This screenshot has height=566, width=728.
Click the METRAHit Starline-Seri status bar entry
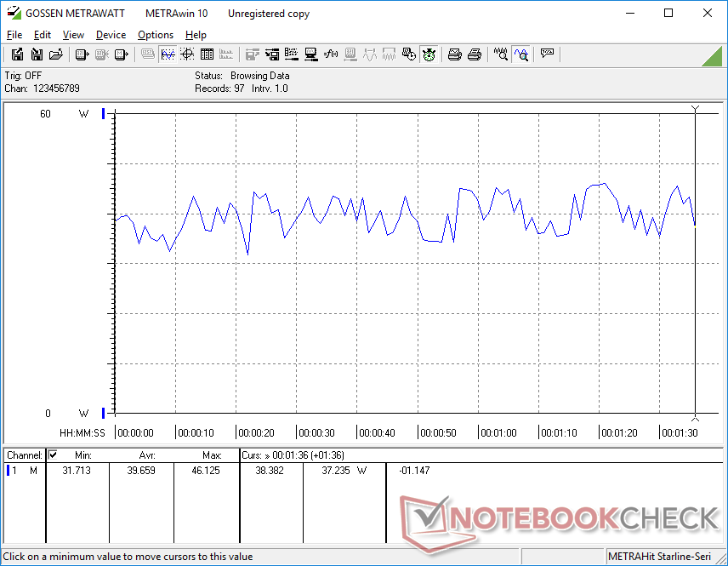pos(659,557)
